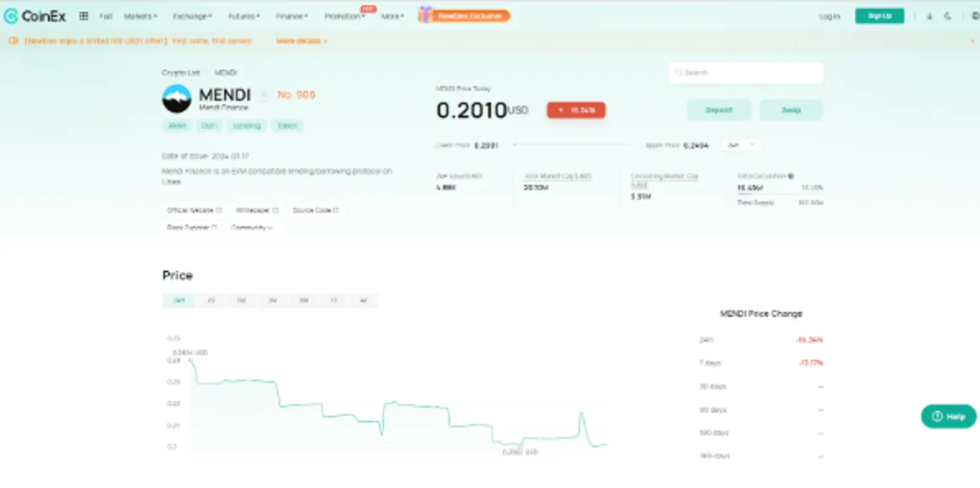Expand the Promotion dropdown menu
Viewport: 980px width, 488px height.
coord(344,17)
